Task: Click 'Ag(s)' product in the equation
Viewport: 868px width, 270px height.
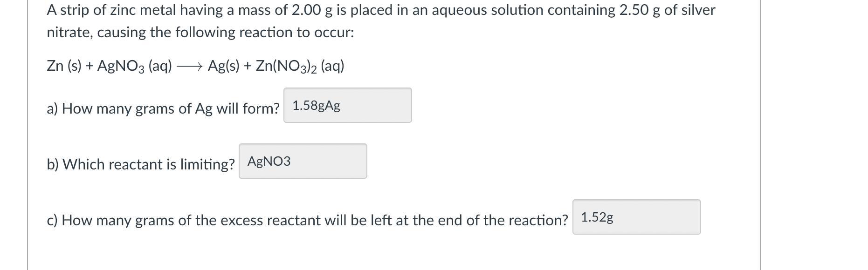Action: (x=223, y=66)
